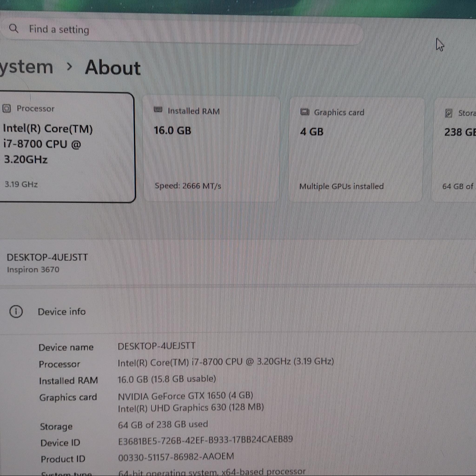Image resolution: width=476 pixels, height=476 pixels.
Task: Click the Device ID label
Action: (60, 443)
